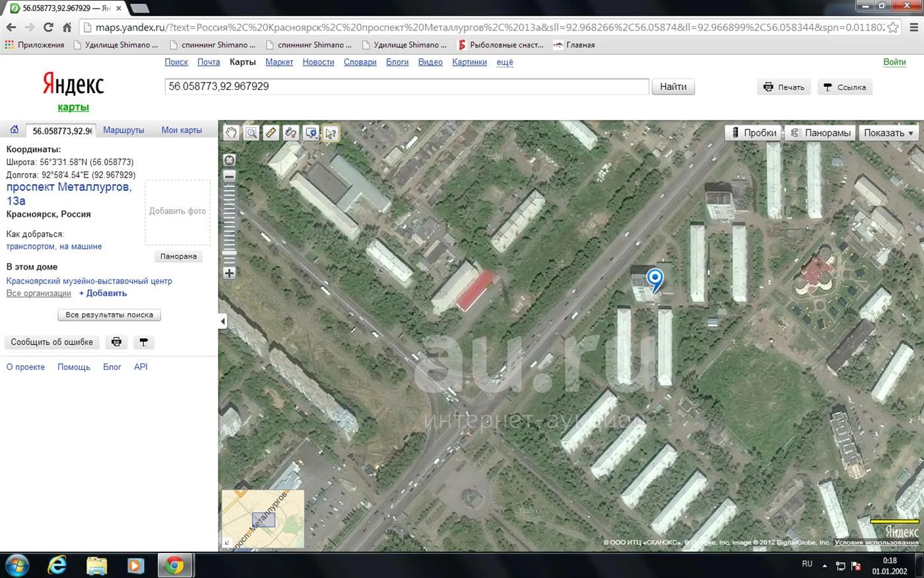The image size is (924, 578).
Task: Select the 56.058773,92.96 results tab
Action: click(x=61, y=131)
